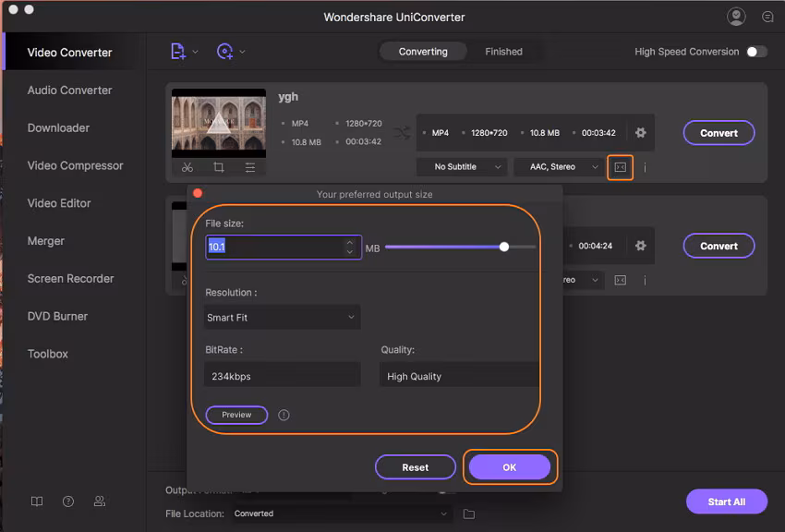Screen dimensions: 785x532
Task: Click OK to confirm output size
Action: pos(509,467)
